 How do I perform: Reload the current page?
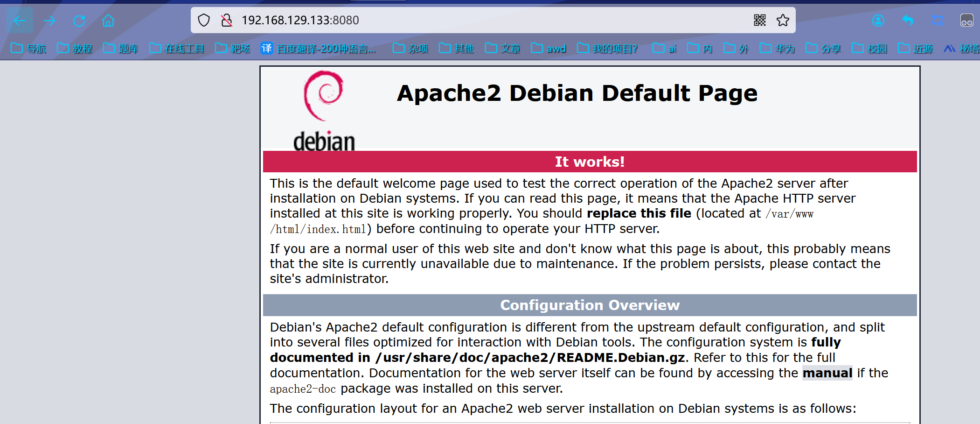[x=79, y=21]
